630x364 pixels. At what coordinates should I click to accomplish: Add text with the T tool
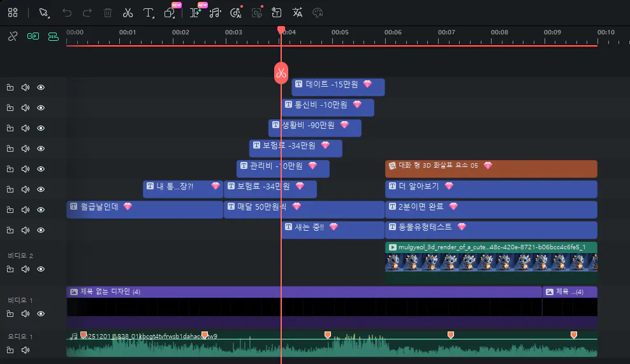(x=149, y=13)
